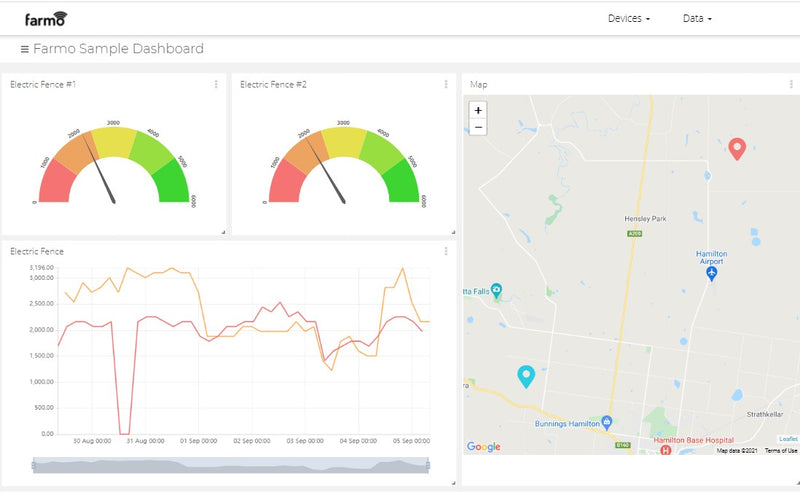Zoom in on the map
The width and height of the screenshot is (800, 492).
tap(478, 110)
